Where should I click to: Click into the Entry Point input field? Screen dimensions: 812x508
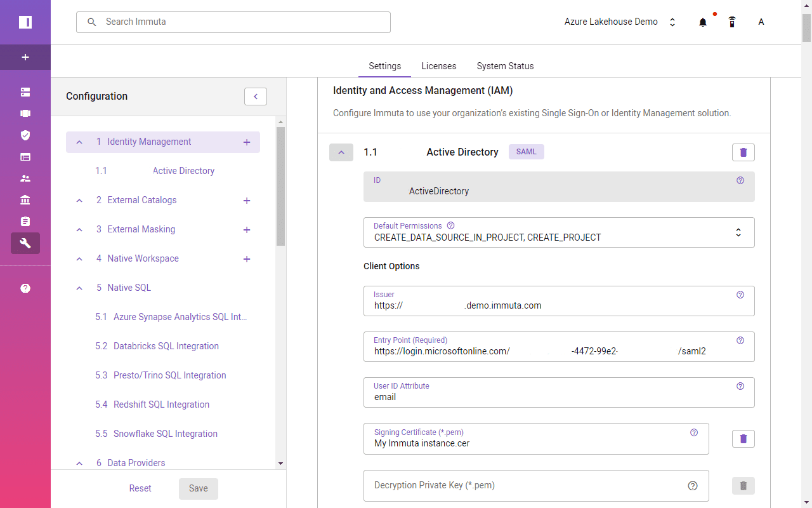click(559, 347)
